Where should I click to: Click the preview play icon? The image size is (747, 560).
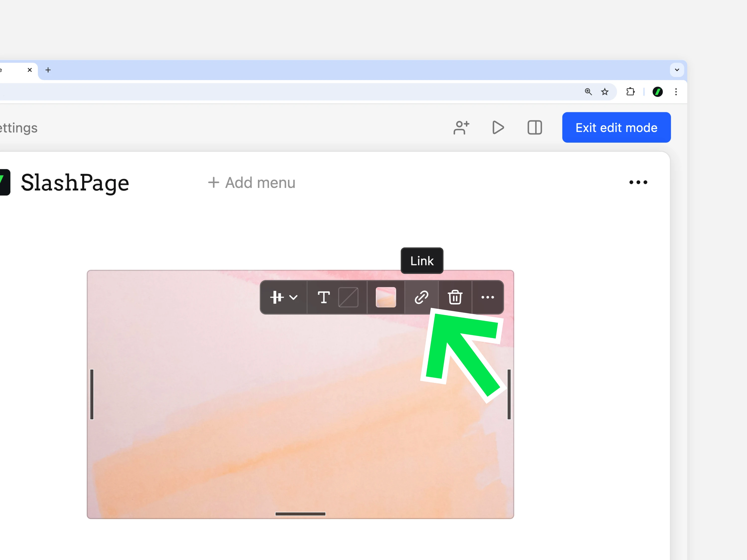[x=498, y=128]
